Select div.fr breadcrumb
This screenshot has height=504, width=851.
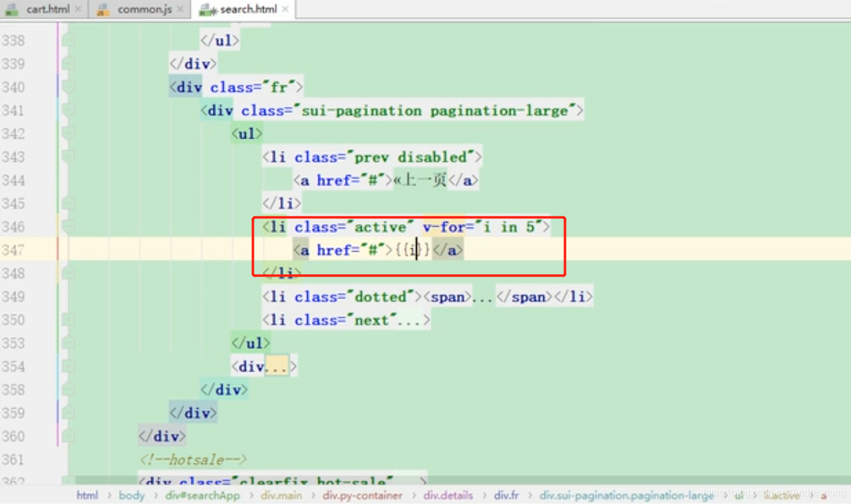[506, 495]
